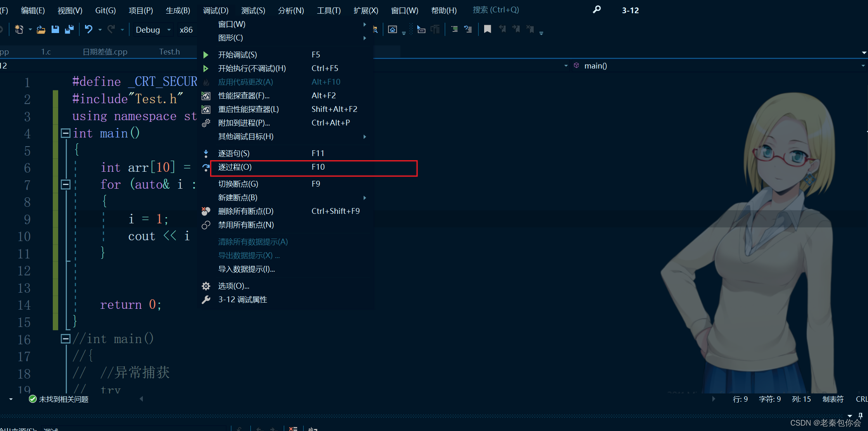Open the 测试(S) menu bar item

pyautogui.click(x=253, y=10)
